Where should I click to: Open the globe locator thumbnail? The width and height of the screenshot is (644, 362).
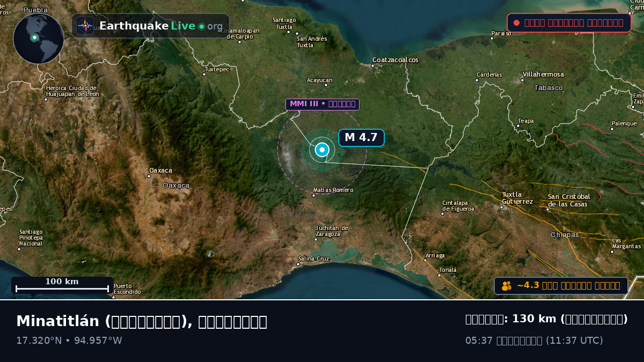pyautogui.click(x=39, y=39)
